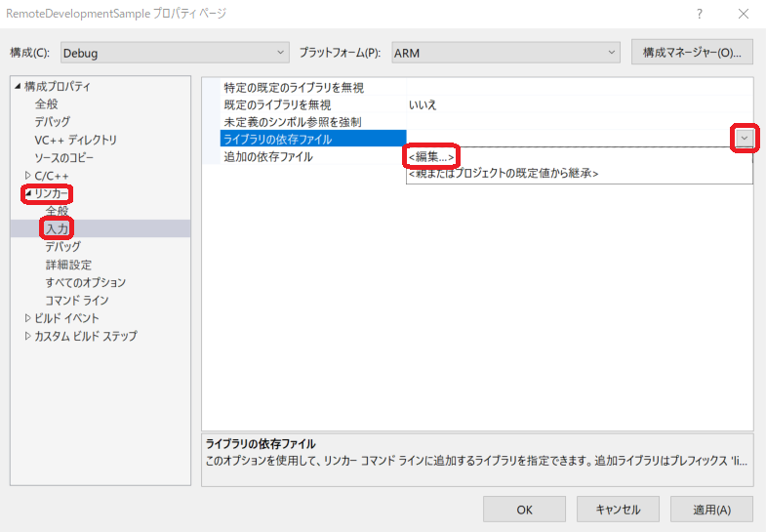The height and width of the screenshot is (532, 766).
Task: Select VC++ ディレクトリ tree item
Action: (76, 140)
